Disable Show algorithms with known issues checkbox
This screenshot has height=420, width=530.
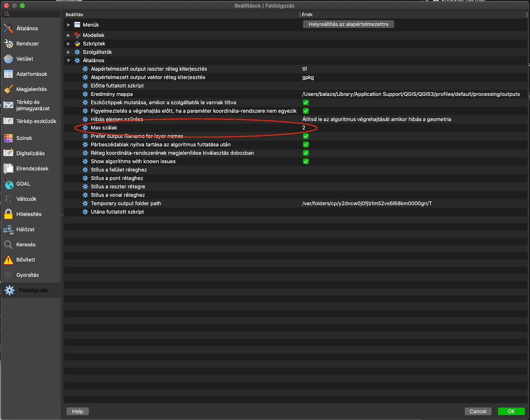click(306, 161)
